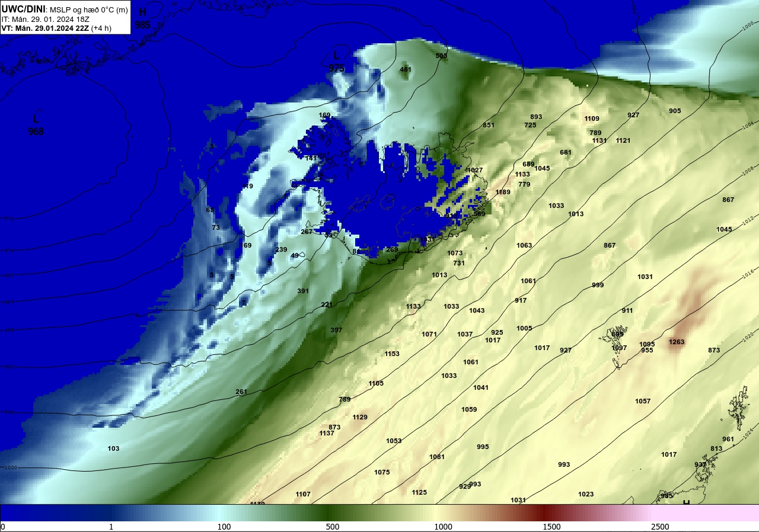
Task: Click the 905 height value
Action: 675,111
